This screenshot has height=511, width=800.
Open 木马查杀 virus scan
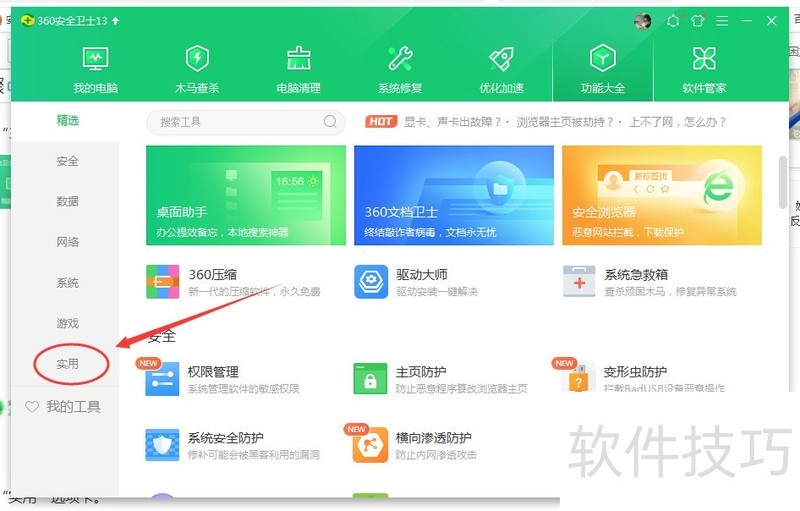point(197,70)
